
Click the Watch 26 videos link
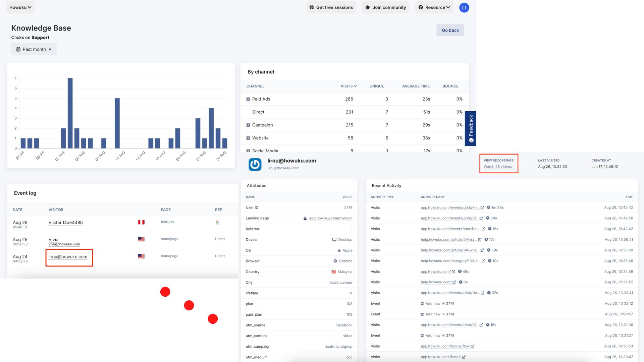coord(497,167)
